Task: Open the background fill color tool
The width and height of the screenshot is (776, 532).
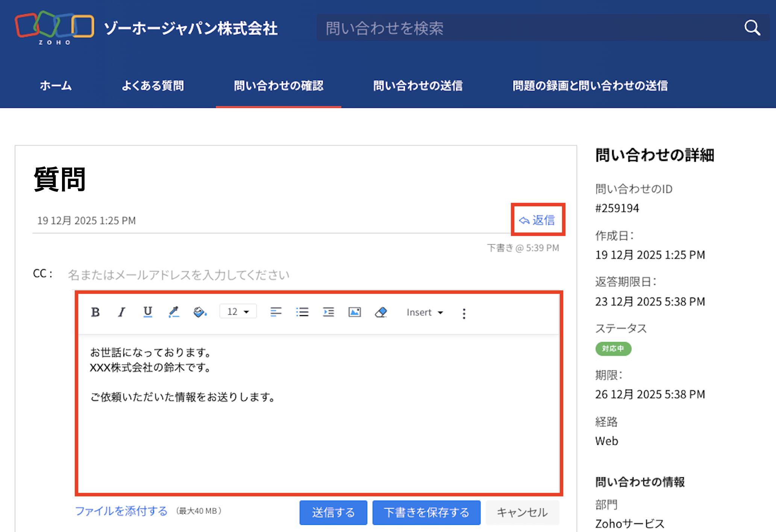Action: tap(200, 312)
